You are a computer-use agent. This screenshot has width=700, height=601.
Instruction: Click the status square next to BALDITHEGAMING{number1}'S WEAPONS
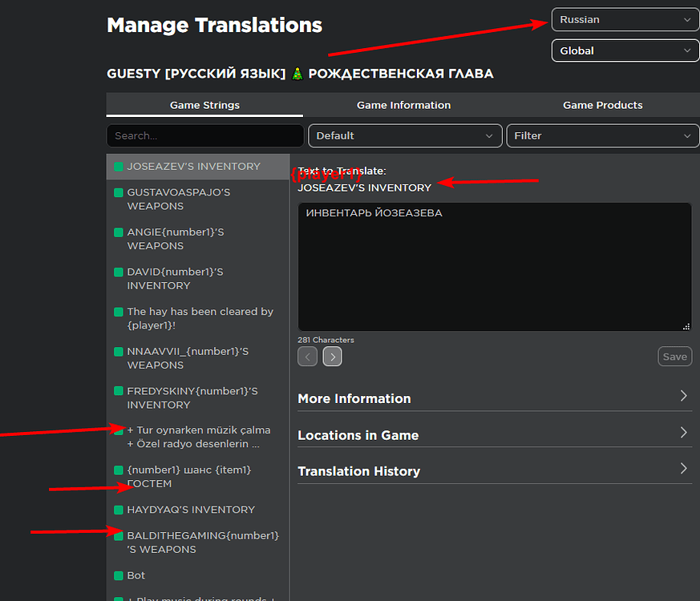[x=118, y=534]
